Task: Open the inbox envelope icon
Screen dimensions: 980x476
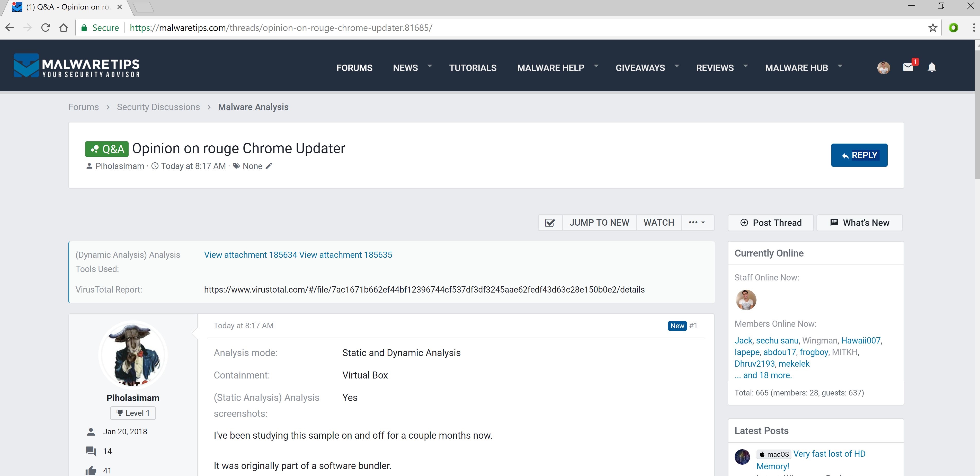Action: coord(908,67)
